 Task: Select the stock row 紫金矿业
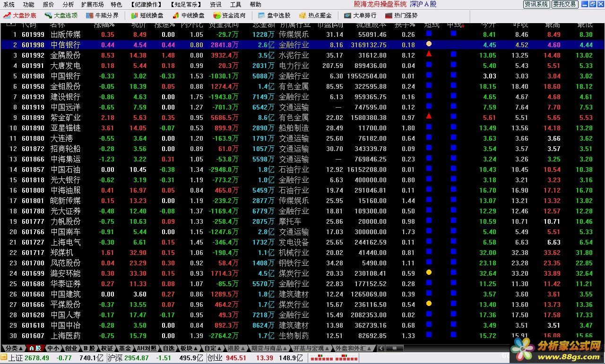click(302, 117)
